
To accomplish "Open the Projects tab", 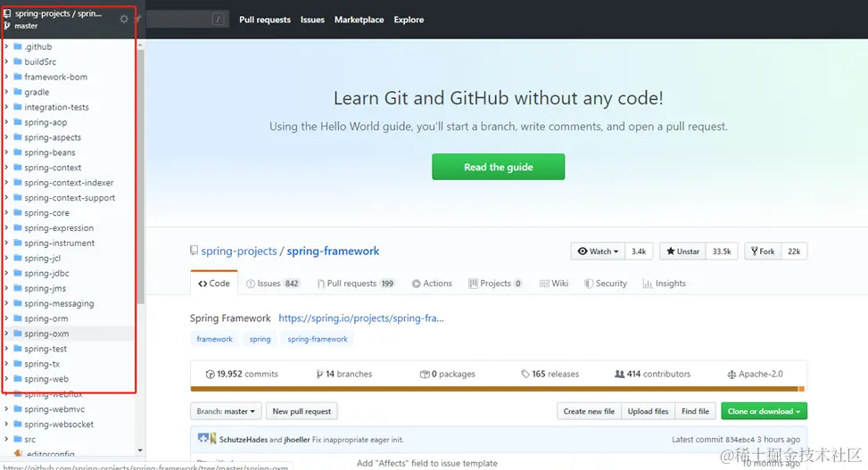I will [495, 284].
